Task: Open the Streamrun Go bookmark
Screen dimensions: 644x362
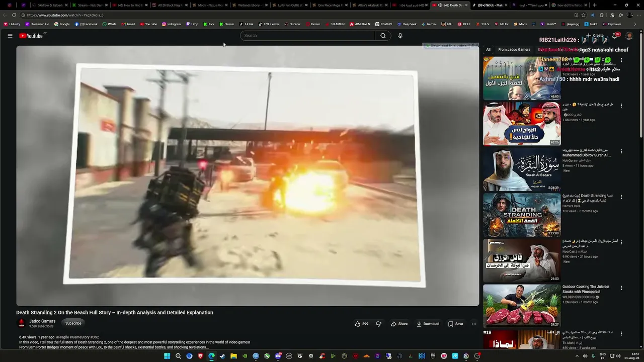Action: pos(37,24)
